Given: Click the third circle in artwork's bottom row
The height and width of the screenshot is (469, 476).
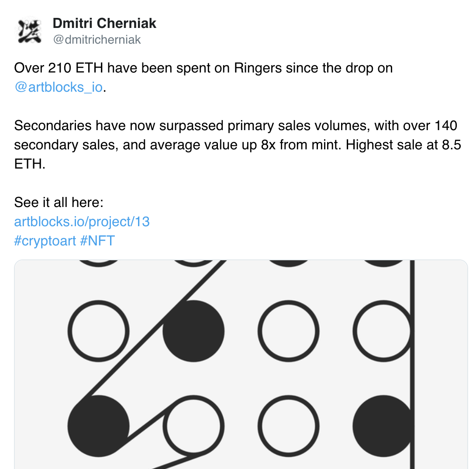Looking at the screenshot, I should tap(288, 426).
